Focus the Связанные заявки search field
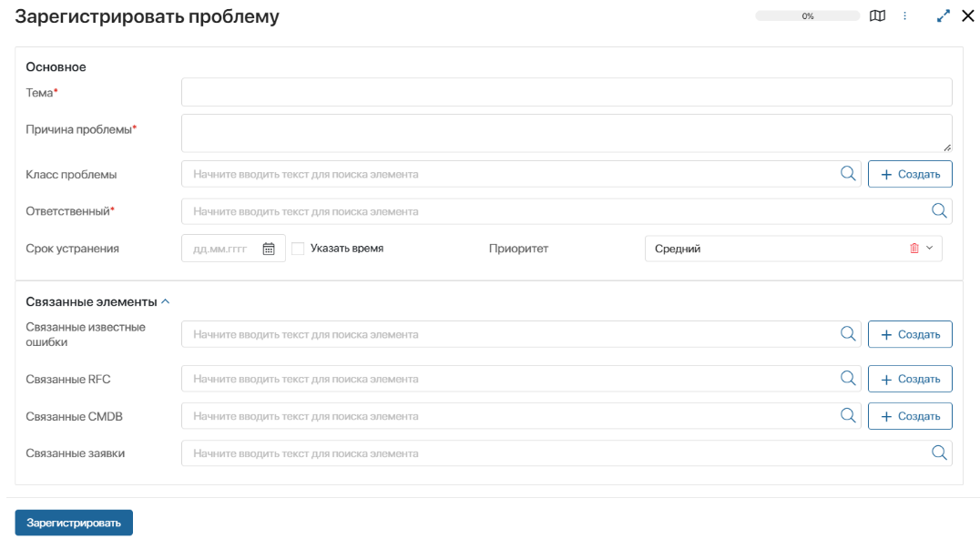The image size is (980, 539). [x=567, y=453]
